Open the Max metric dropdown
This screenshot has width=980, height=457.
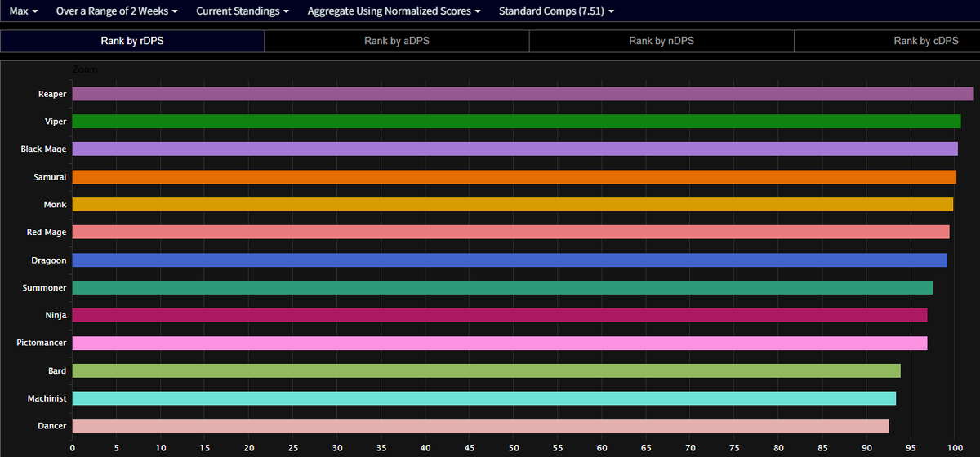24,11
